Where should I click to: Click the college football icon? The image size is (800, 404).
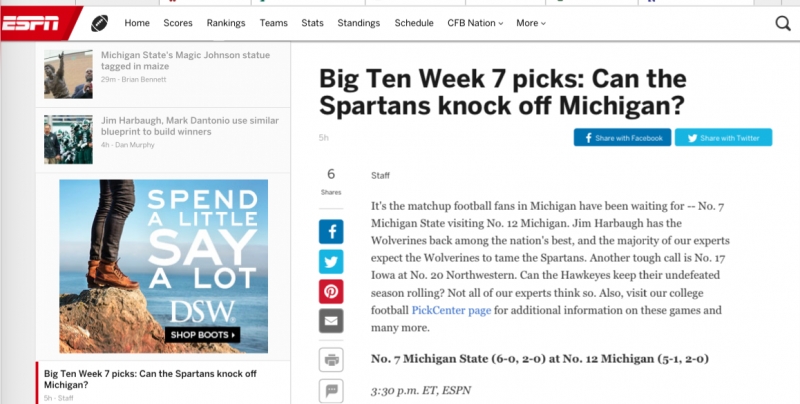point(99,22)
